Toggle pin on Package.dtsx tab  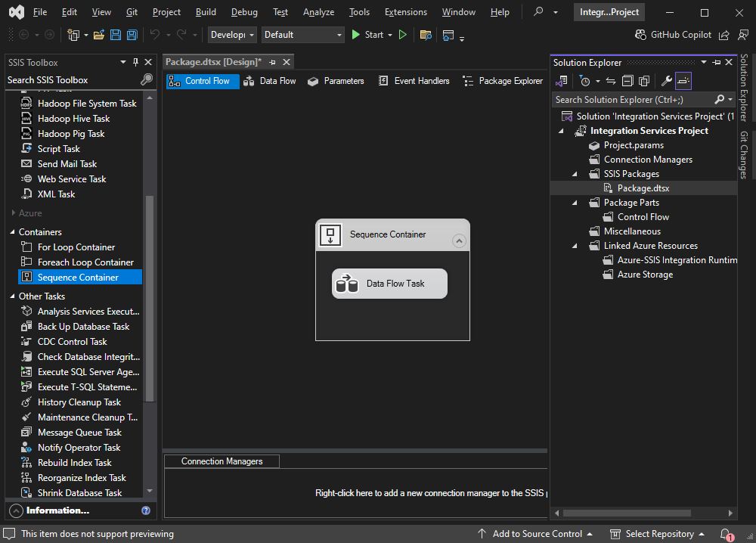(x=272, y=62)
